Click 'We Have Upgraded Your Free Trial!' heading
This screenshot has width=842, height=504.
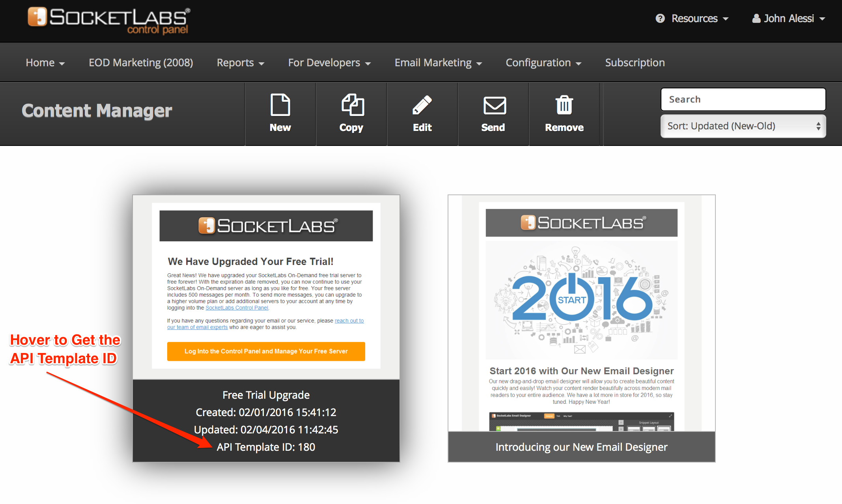click(x=250, y=261)
